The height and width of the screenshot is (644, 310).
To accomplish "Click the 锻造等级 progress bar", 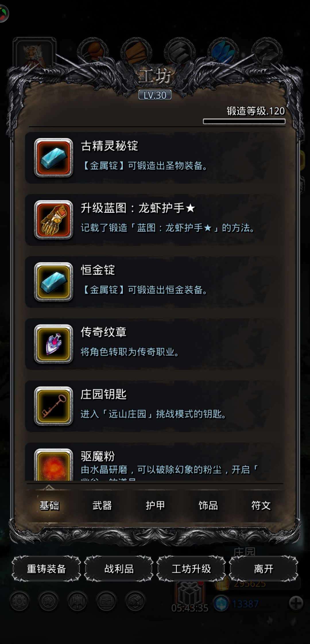I will tap(244, 121).
